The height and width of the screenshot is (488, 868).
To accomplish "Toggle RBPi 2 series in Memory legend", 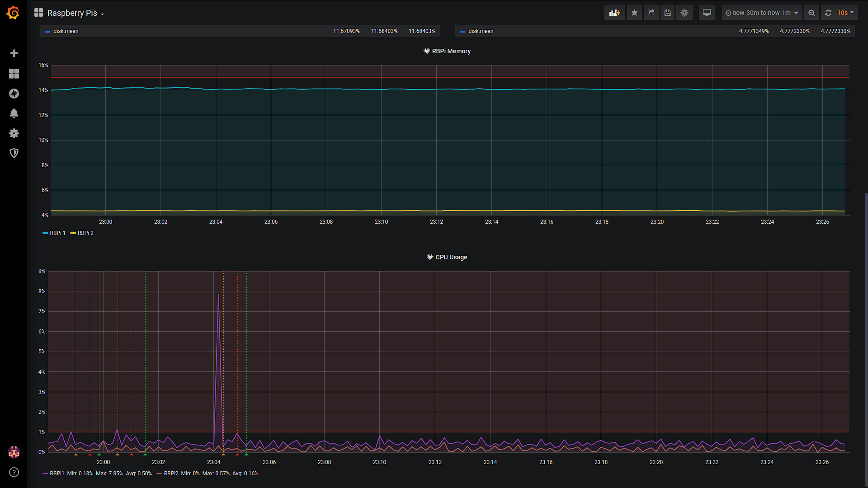I will [85, 233].
